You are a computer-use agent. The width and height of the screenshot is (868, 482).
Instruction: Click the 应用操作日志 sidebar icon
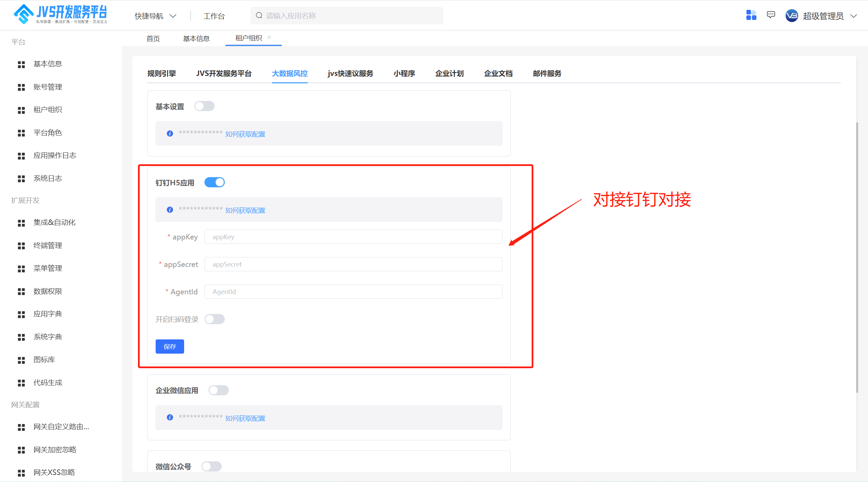(21, 156)
